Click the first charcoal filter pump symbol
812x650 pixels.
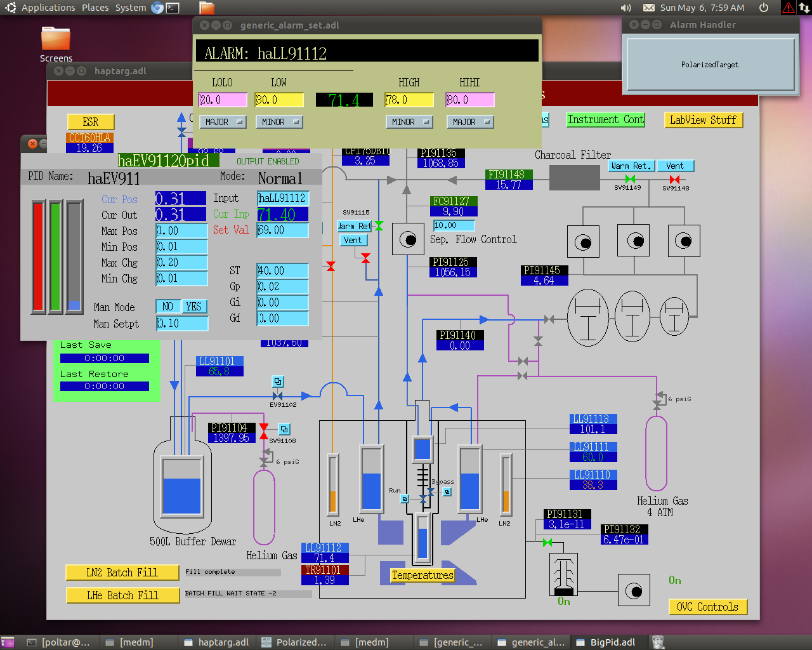tap(583, 241)
